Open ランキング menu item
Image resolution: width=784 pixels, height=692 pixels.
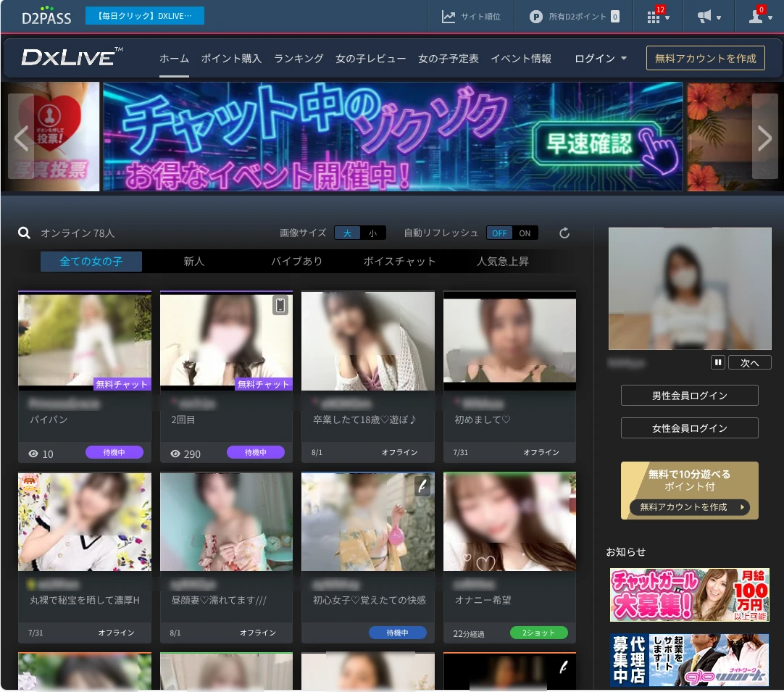(x=299, y=59)
